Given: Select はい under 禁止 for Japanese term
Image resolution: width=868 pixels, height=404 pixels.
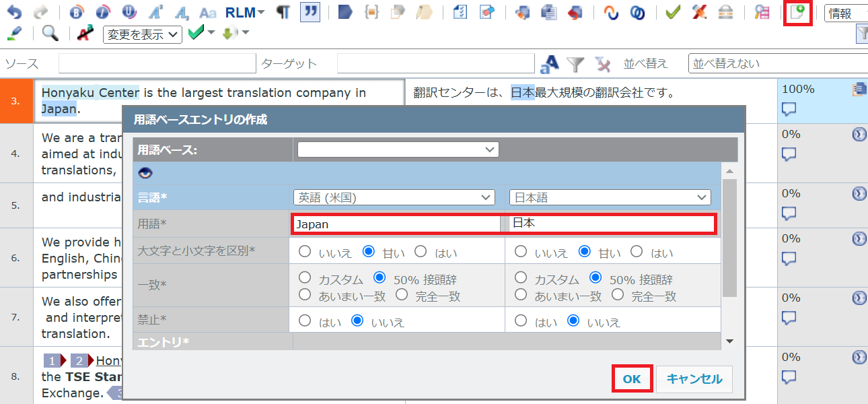Looking at the screenshot, I should click(521, 321).
